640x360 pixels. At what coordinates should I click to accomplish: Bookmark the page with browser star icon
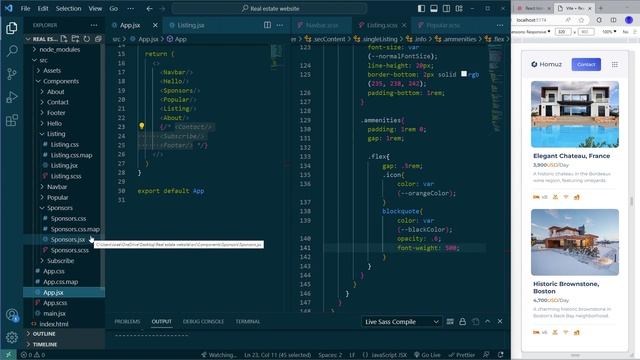pyautogui.click(x=581, y=20)
